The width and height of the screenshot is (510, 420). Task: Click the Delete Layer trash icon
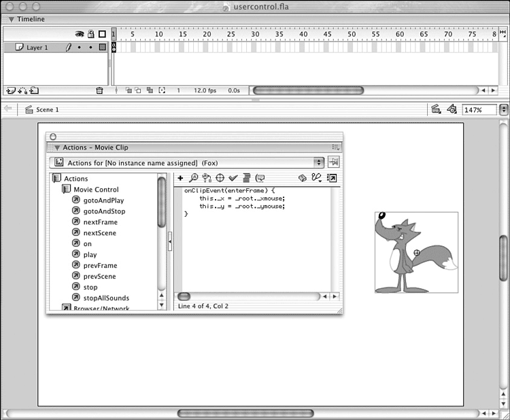[99, 90]
